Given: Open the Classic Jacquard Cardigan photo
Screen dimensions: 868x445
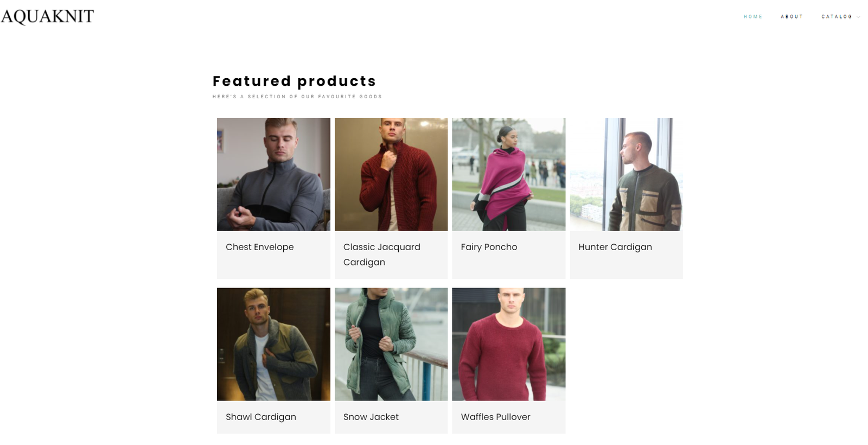Looking at the screenshot, I should [391, 174].
